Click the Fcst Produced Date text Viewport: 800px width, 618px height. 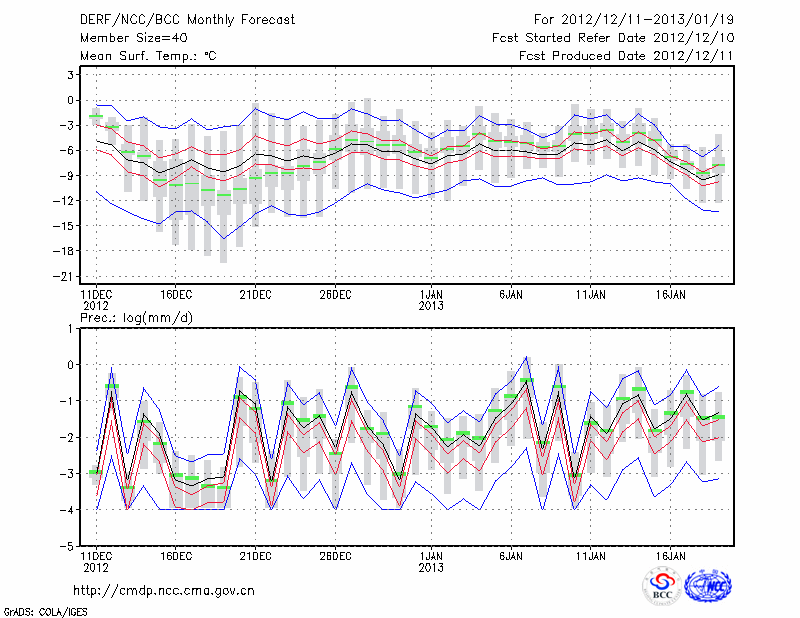click(x=619, y=56)
